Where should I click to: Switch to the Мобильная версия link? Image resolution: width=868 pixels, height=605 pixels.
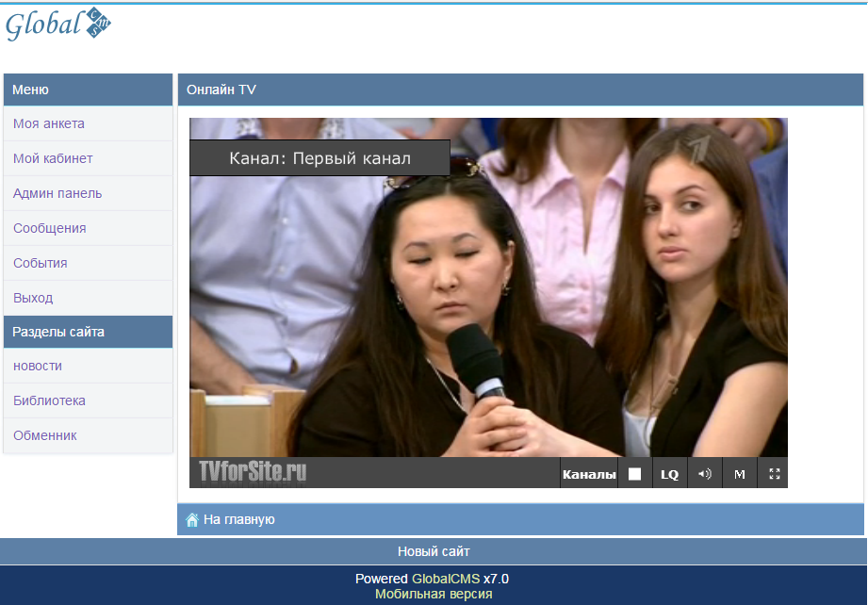[x=434, y=594]
